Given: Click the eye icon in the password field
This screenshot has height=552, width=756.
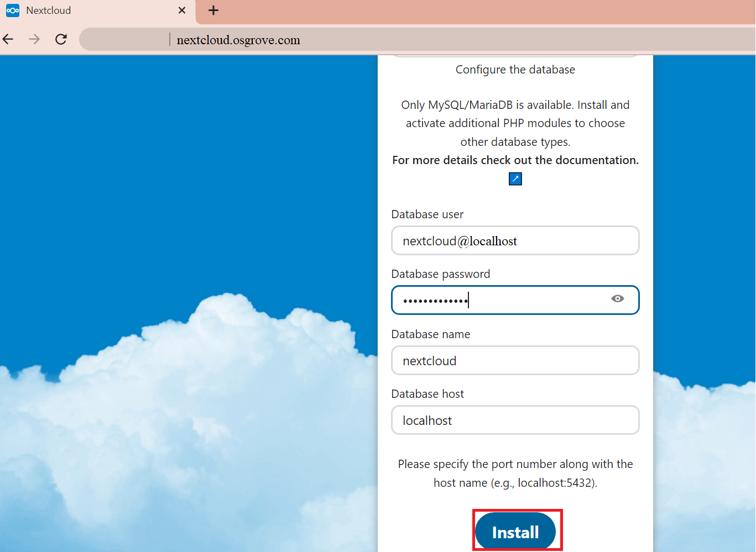Looking at the screenshot, I should tap(618, 299).
